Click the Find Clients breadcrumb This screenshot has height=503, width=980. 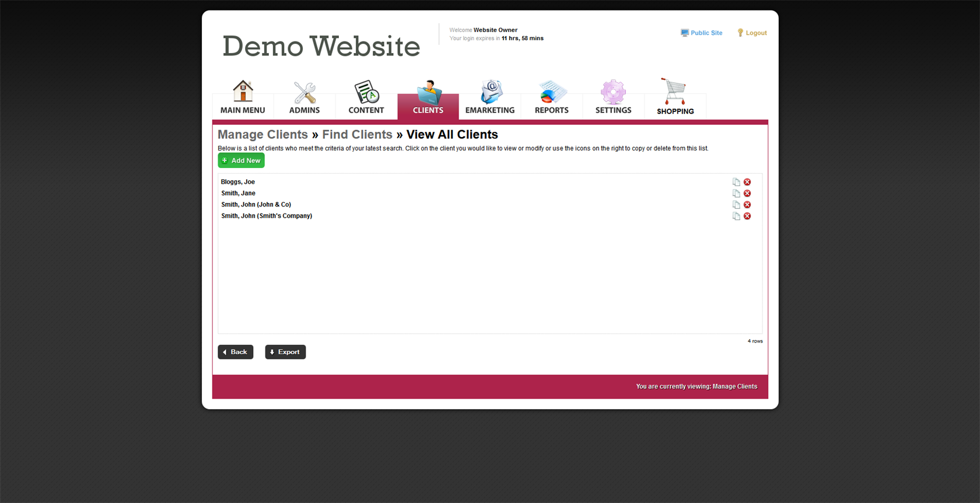click(357, 135)
